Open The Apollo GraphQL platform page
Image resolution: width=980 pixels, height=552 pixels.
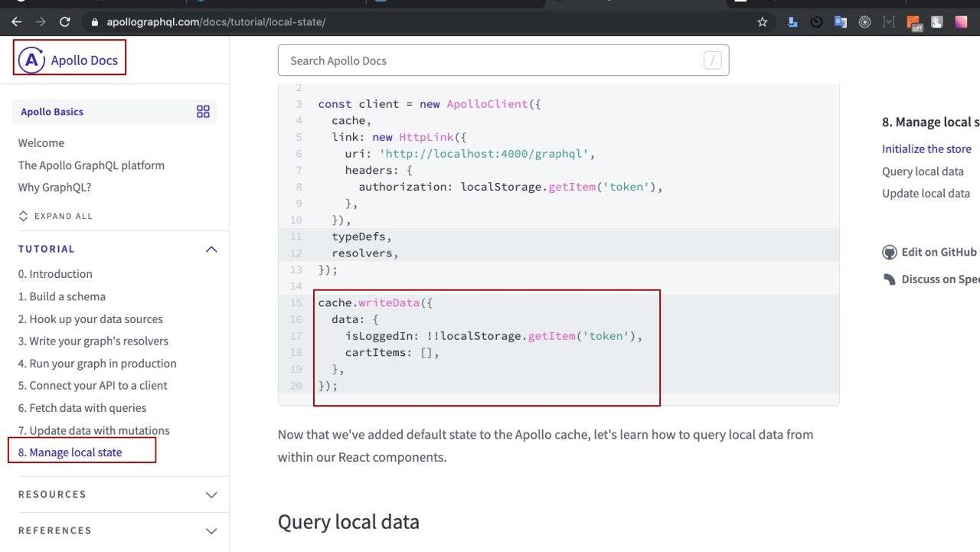(x=91, y=165)
